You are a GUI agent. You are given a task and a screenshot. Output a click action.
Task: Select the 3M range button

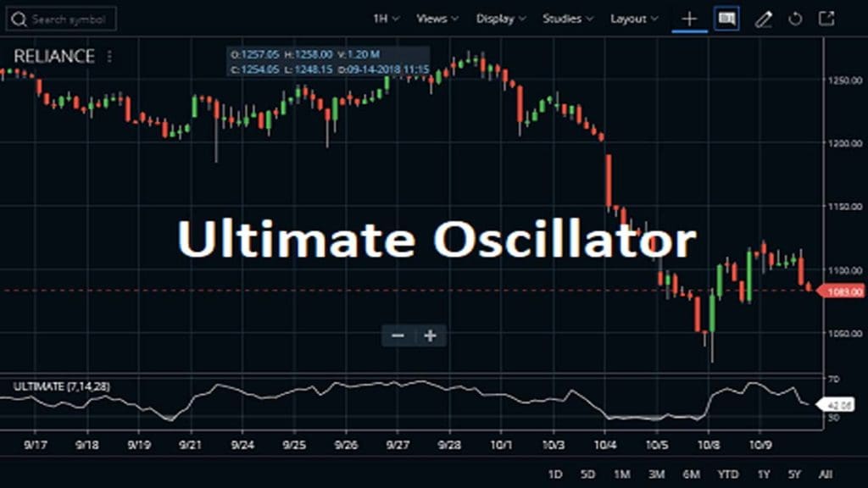[x=657, y=474]
